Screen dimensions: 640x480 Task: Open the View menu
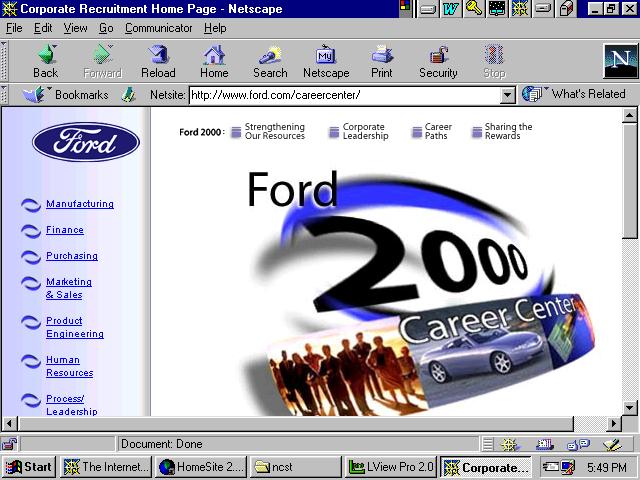(x=76, y=28)
